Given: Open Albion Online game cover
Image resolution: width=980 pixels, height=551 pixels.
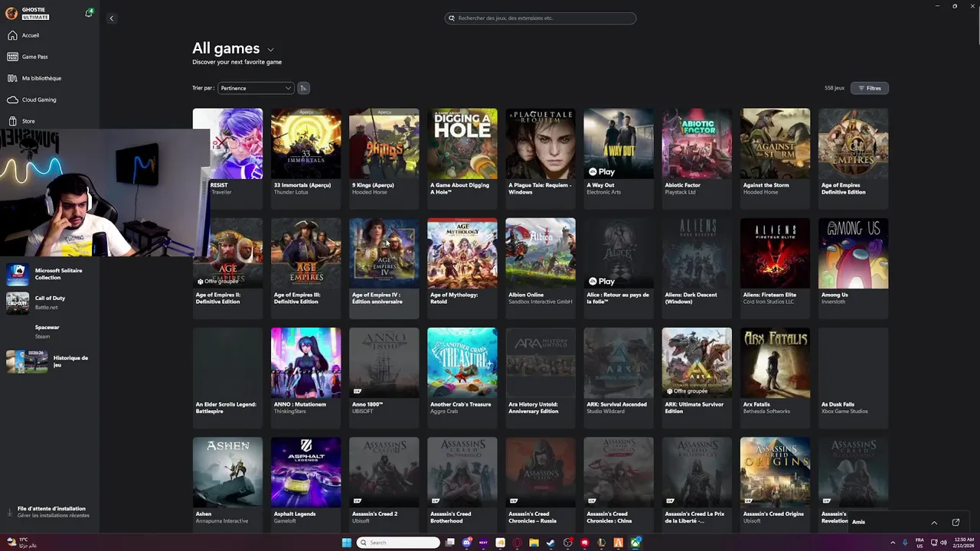Looking at the screenshot, I should [x=541, y=253].
